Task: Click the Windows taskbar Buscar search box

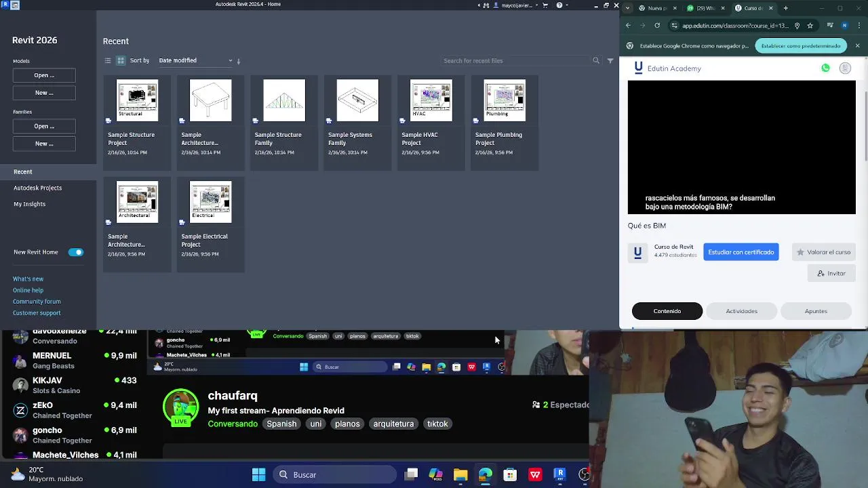Action: (x=334, y=474)
